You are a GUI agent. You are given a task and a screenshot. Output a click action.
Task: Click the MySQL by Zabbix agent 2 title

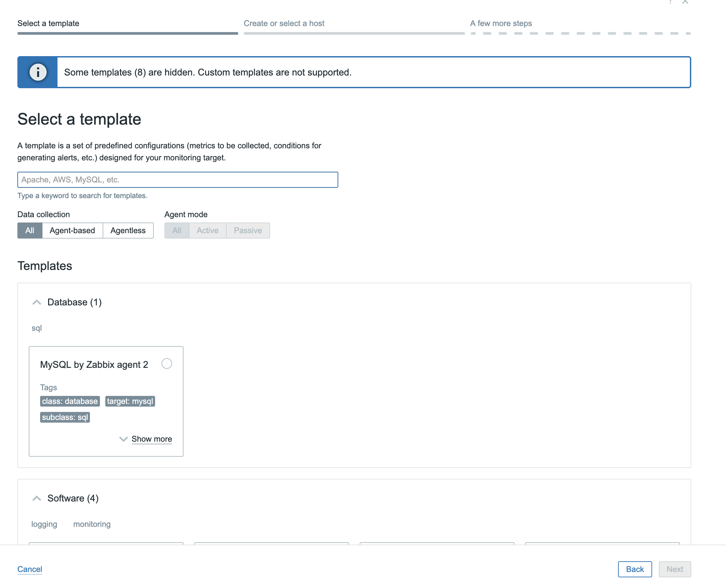(94, 364)
